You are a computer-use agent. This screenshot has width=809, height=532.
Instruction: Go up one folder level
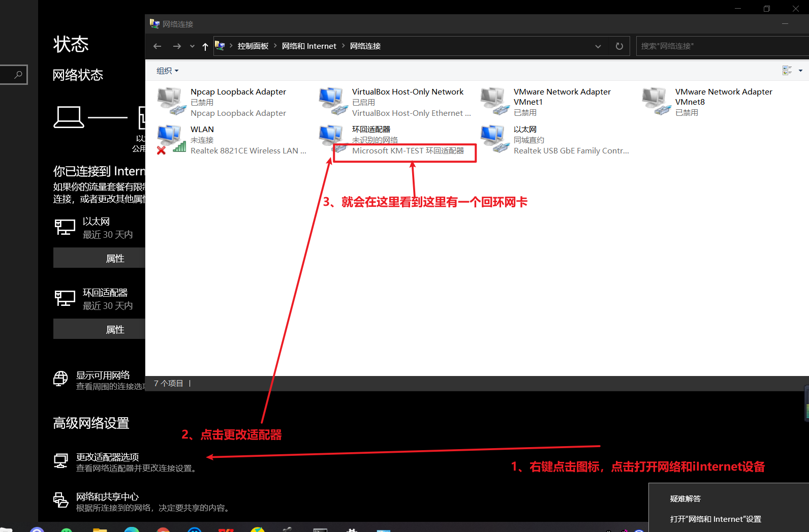pyautogui.click(x=205, y=46)
